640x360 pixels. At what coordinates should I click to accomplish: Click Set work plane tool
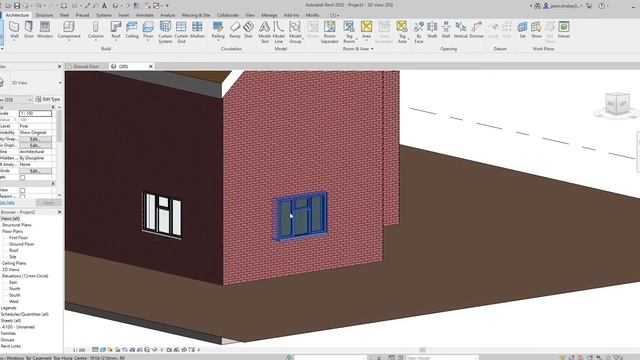[x=522, y=30]
